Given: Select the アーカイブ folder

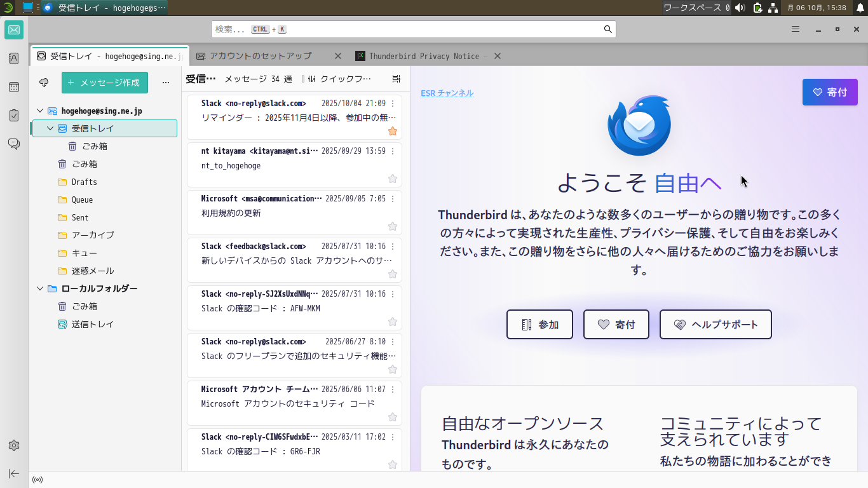Looking at the screenshot, I should 105,235.
